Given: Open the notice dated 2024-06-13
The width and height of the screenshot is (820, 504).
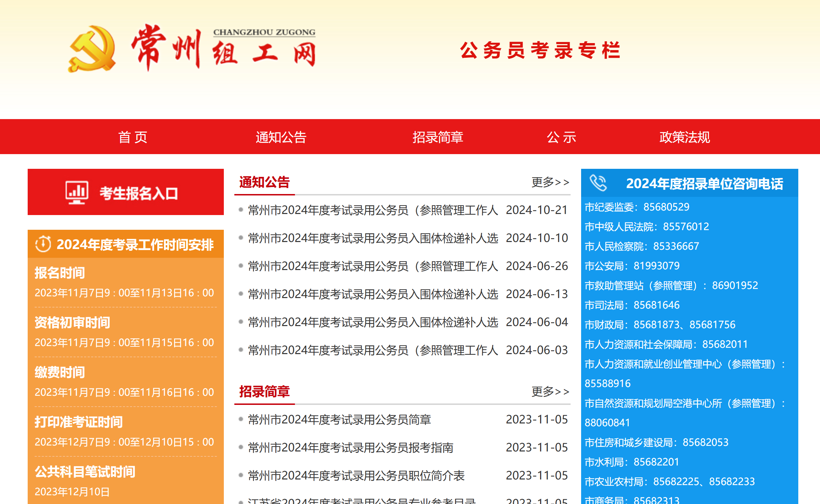Looking at the screenshot, I should (373, 294).
